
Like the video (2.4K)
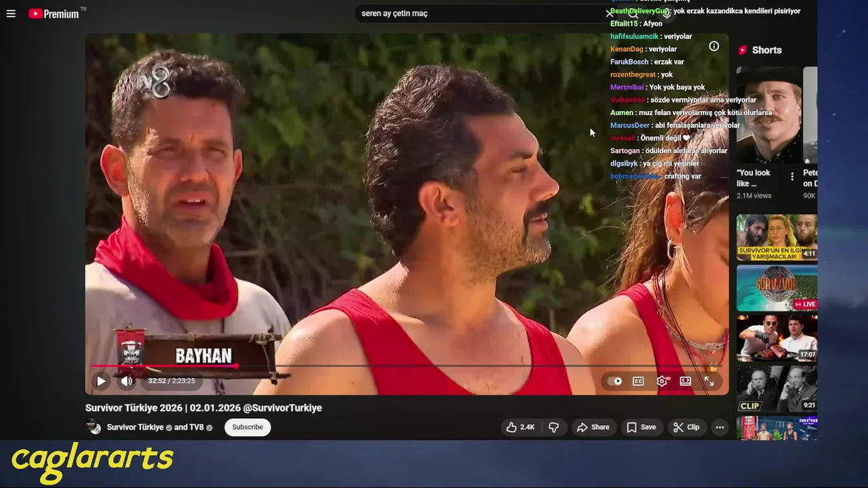520,427
